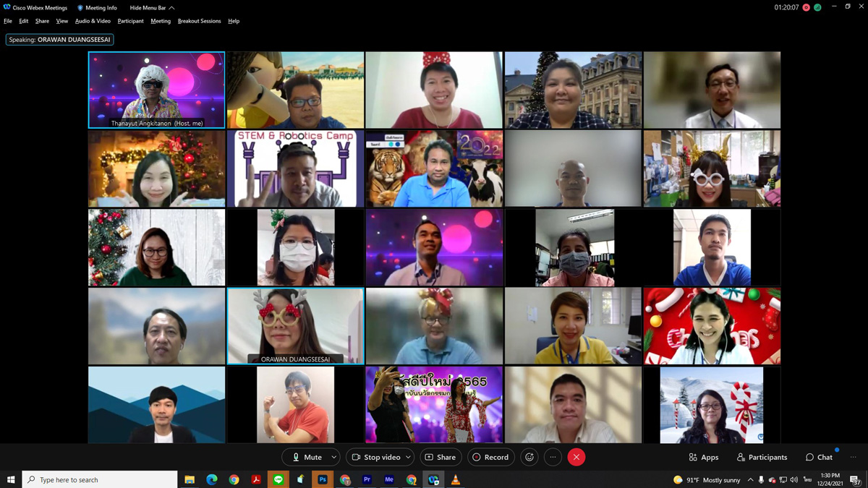Mute the microphone

(x=307, y=457)
